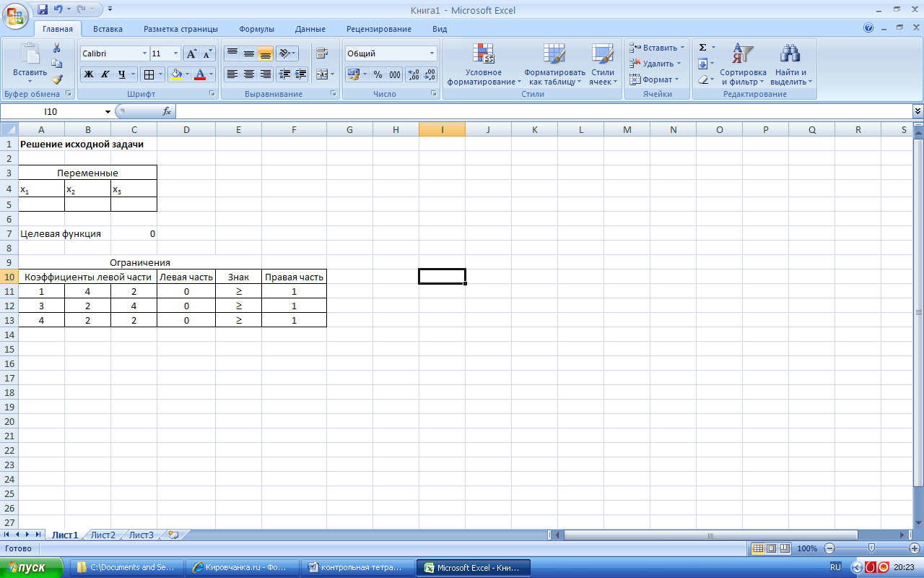
Task: Save the workbook via Quick Access toolbar
Action: (x=42, y=9)
